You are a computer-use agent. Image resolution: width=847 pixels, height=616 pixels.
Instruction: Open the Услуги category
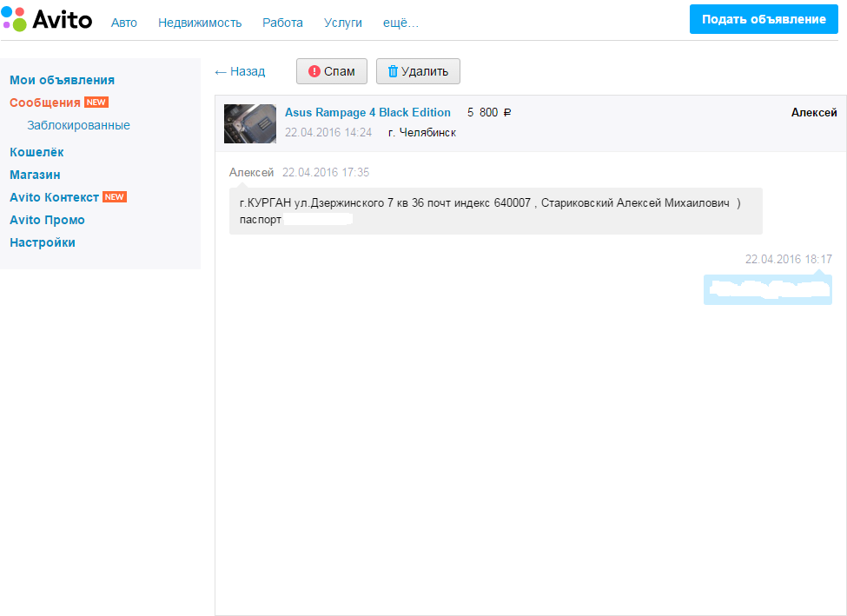[x=343, y=23]
